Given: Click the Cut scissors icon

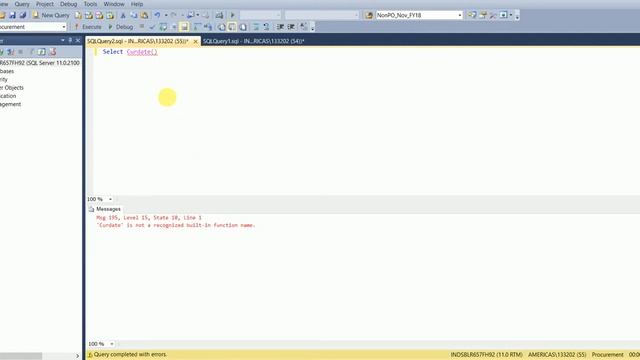Looking at the screenshot, I should pos(123,15).
